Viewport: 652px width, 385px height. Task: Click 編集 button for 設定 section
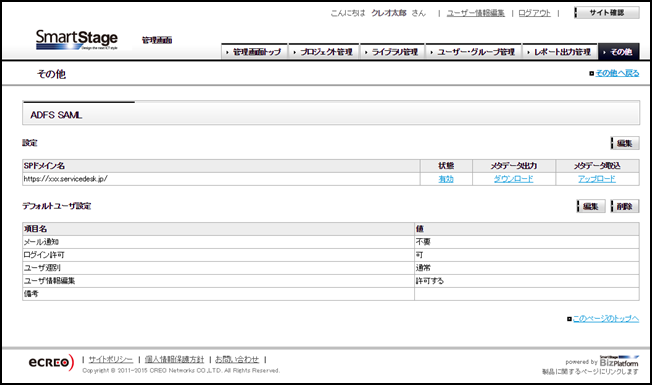pyautogui.click(x=625, y=143)
